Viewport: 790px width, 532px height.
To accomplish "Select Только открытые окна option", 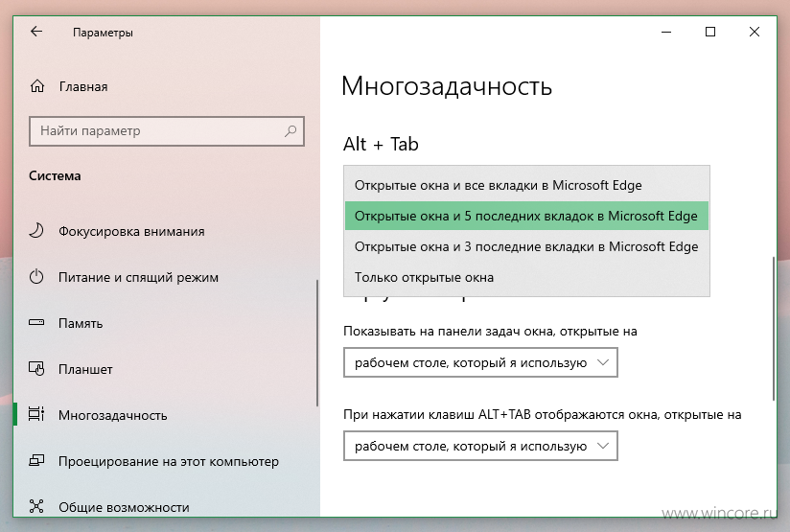I will pyautogui.click(x=526, y=277).
